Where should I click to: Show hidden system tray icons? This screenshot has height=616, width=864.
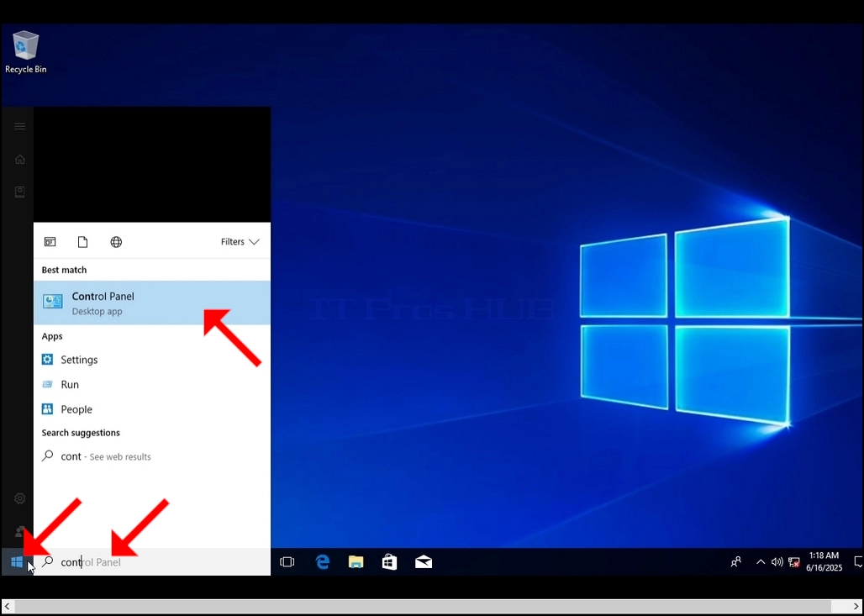pyautogui.click(x=761, y=562)
